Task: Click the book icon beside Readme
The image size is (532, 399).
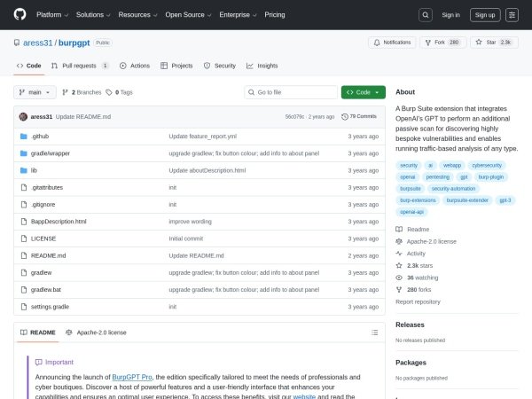Action: point(399,230)
